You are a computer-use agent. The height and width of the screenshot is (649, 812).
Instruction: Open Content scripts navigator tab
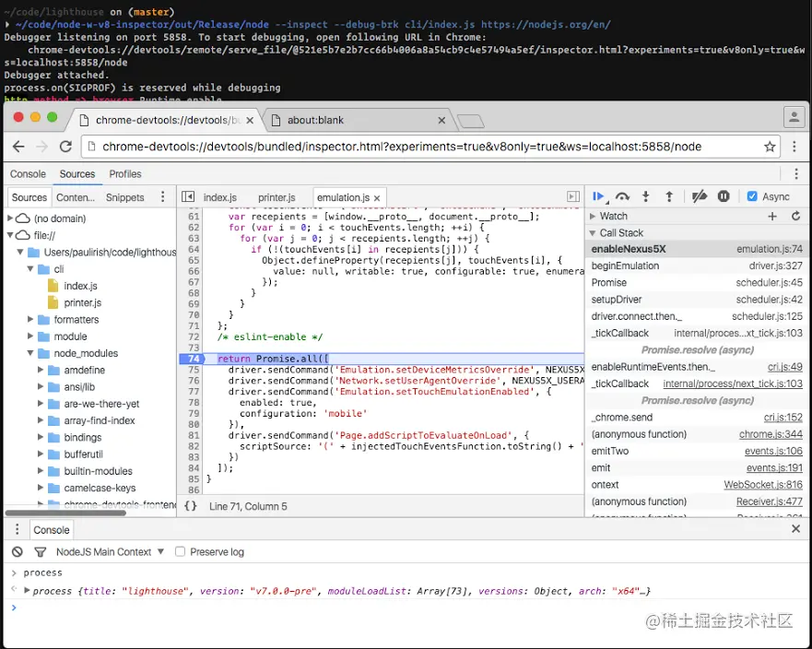pos(76,197)
